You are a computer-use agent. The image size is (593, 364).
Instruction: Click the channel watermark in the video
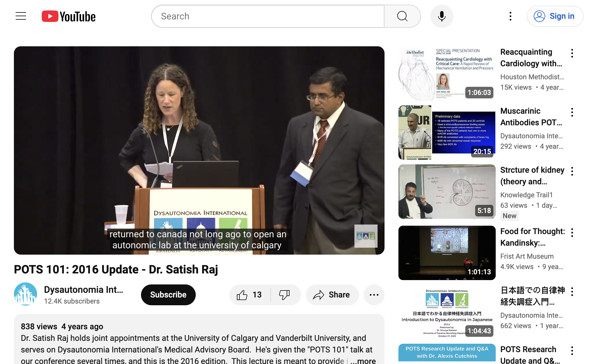(x=366, y=236)
